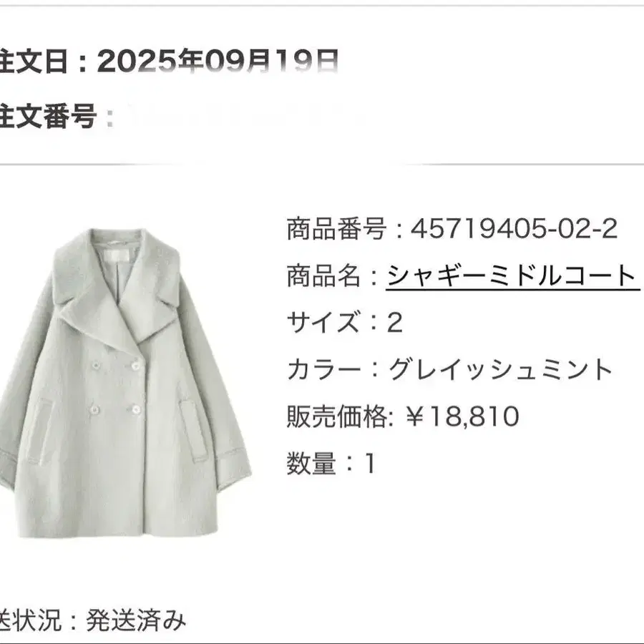Screen dimensions: 644x644
Task: Click the mint coat product thumbnail
Action: click(x=126, y=382)
